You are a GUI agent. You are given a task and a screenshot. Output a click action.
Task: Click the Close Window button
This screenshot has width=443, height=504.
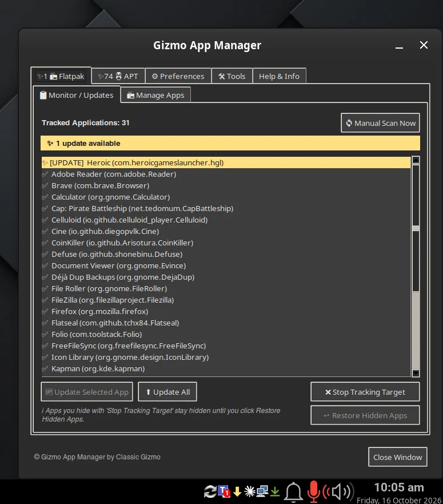click(398, 457)
